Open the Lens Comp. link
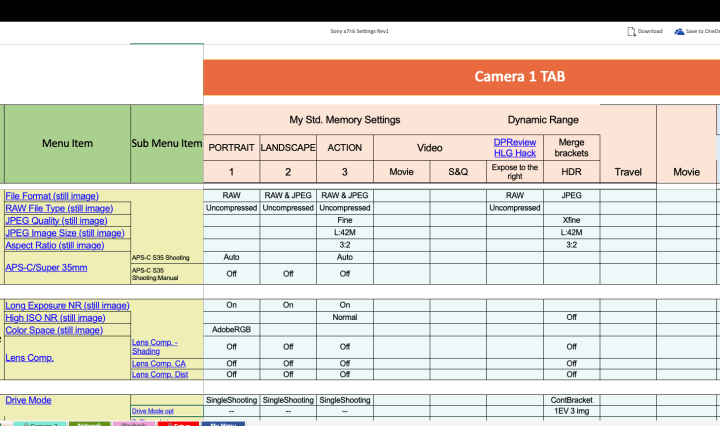Screen dimensions: 720x426 tap(29, 357)
